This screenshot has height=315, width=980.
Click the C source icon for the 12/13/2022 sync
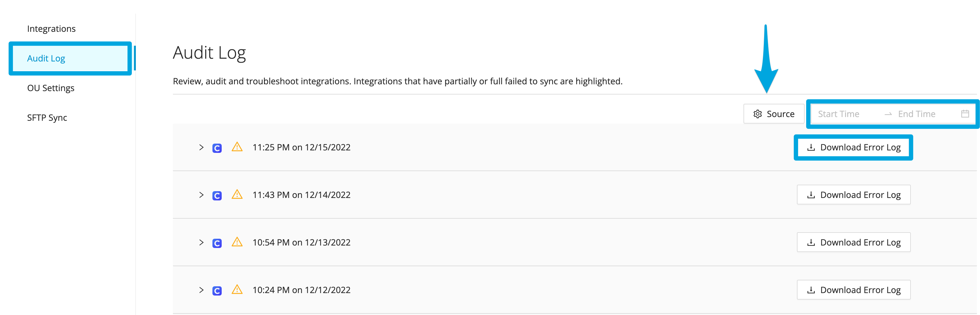(x=217, y=242)
